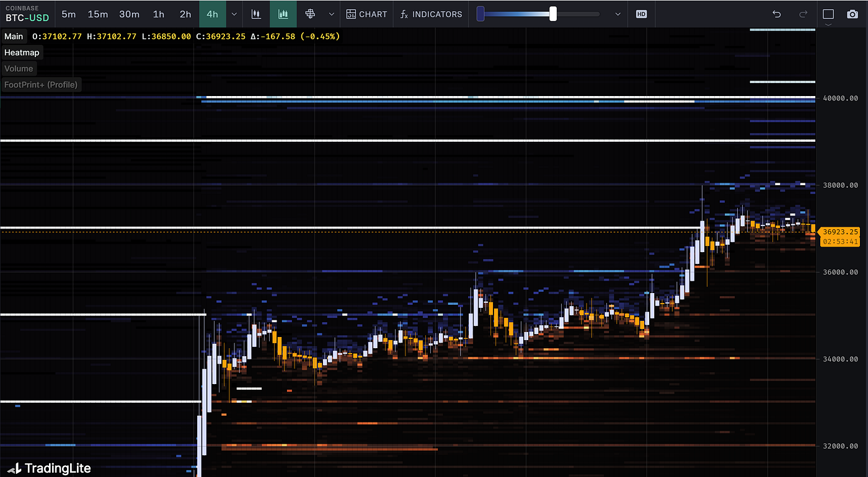Select the third chart style icon

(310, 14)
